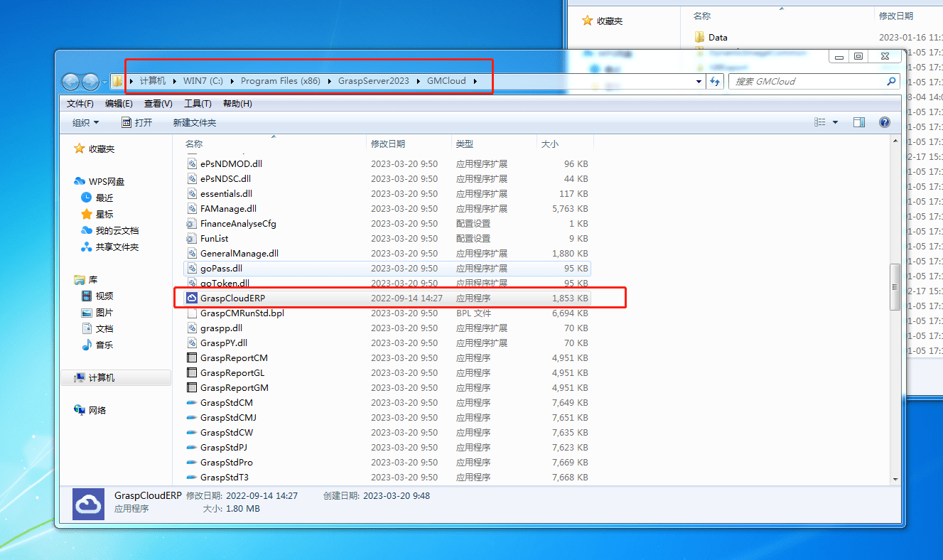Expand the 组织 dropdown button
Viewport: 943px width, 560px height.
85,122
